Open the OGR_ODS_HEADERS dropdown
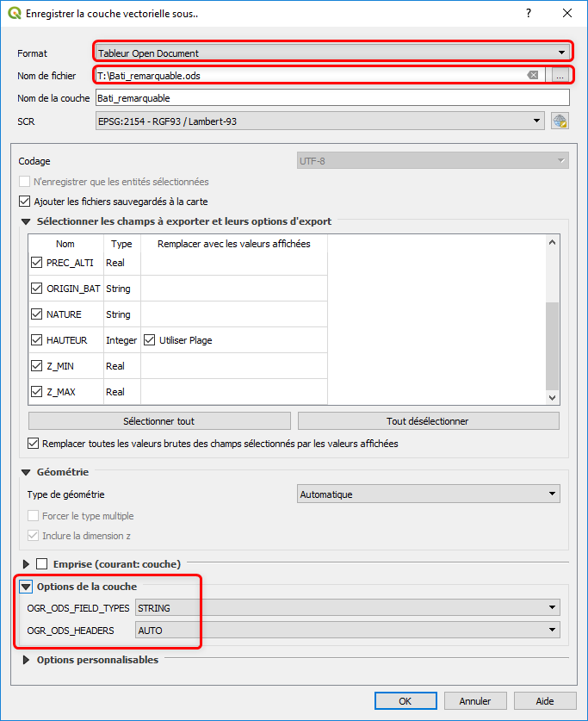Viewport: 588px width, 721px height. point(347,631)
